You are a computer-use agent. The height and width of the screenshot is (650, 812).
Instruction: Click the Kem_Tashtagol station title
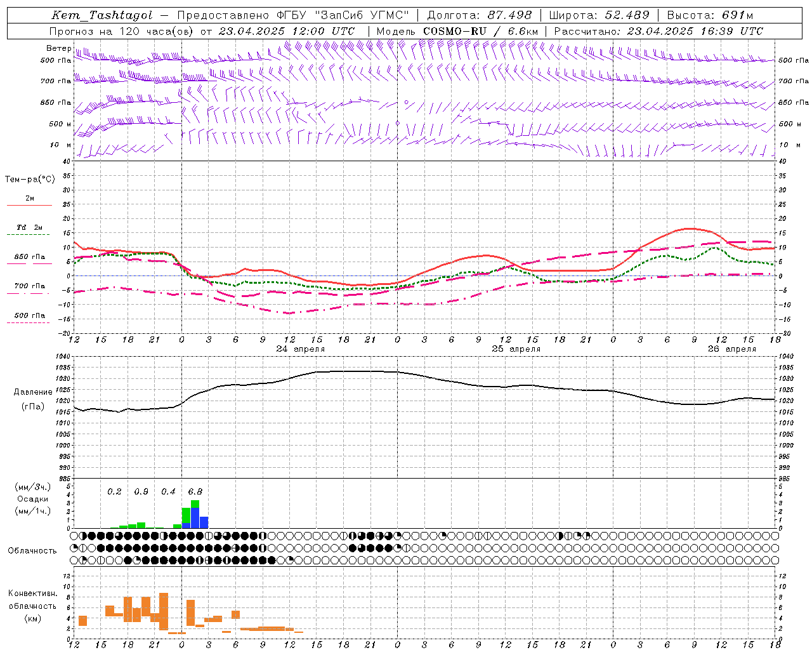point(102,15)
